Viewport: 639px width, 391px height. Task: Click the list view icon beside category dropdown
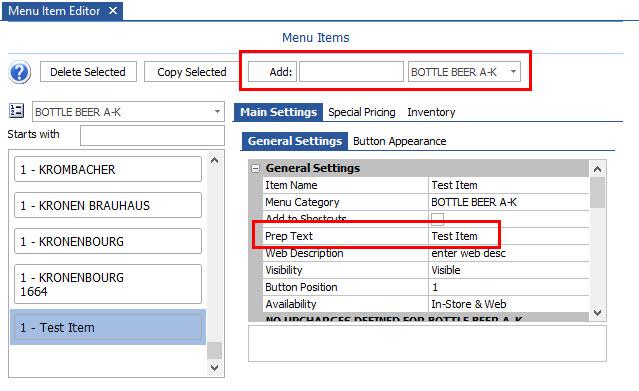[16, 110]
